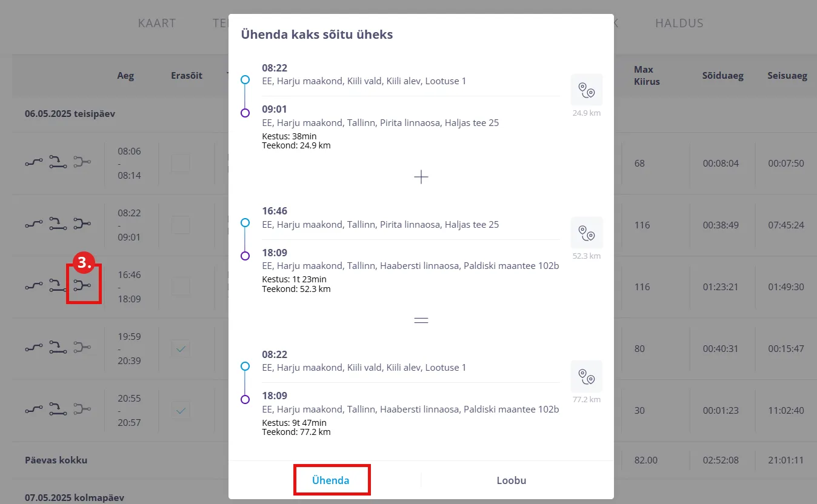Image resolution: width=817 pixels, height=504 pixels.
Task: Check Erasõit box for the 08:06 trip
Action: pyautogui.click(x=180, y=163)
